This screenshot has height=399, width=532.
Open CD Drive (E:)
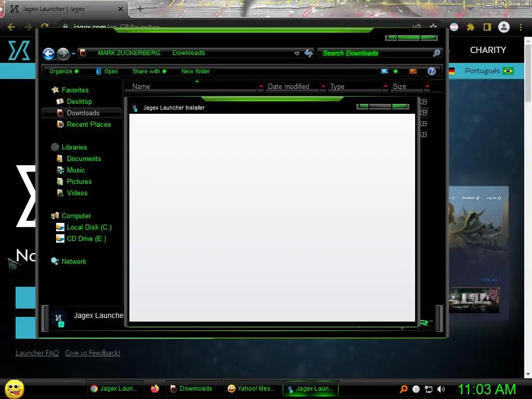click(x=86, y=238)
